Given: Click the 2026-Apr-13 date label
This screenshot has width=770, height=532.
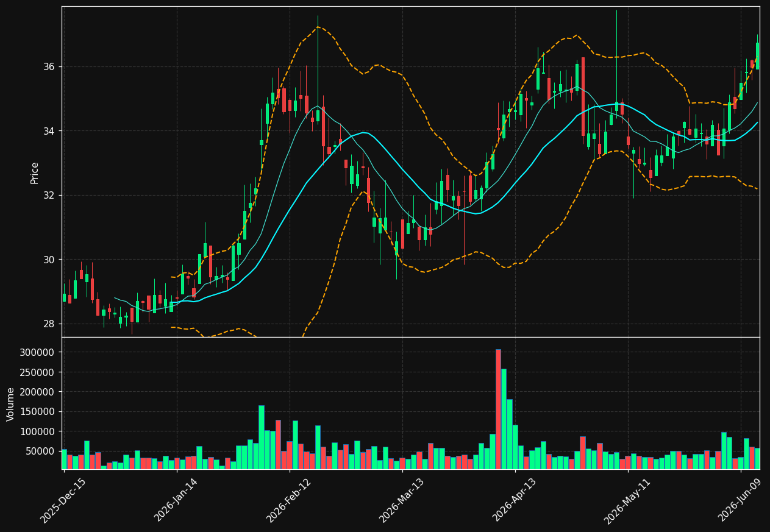Looking at the screenshot, I should [515, 500].
